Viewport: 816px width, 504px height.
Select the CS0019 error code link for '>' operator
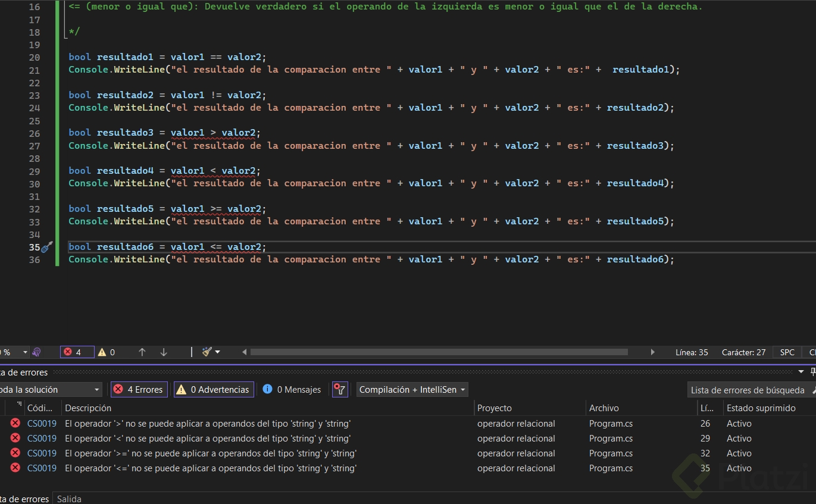[42, 424]
